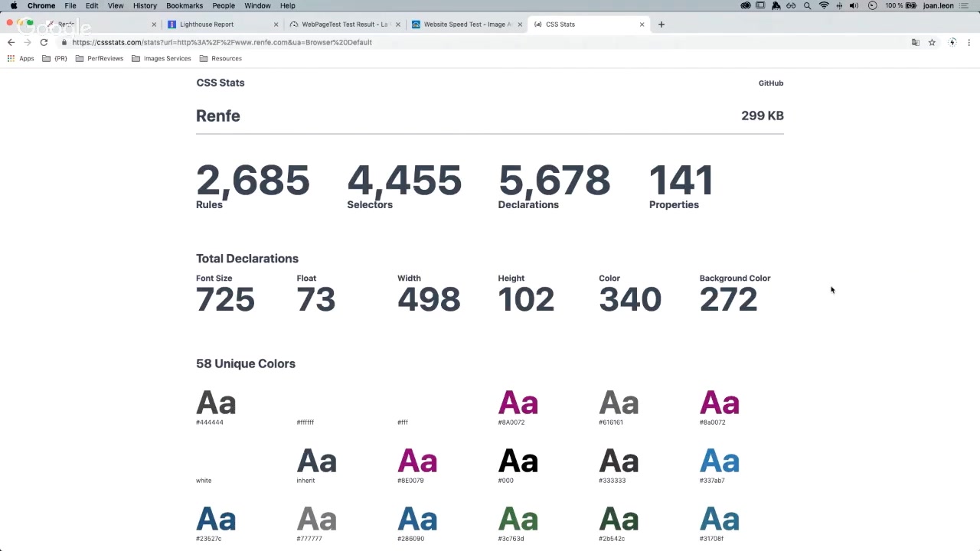Screen dimensions: 980x551
Task: Click the Total Declarations heading
Action: coord(247,259)
